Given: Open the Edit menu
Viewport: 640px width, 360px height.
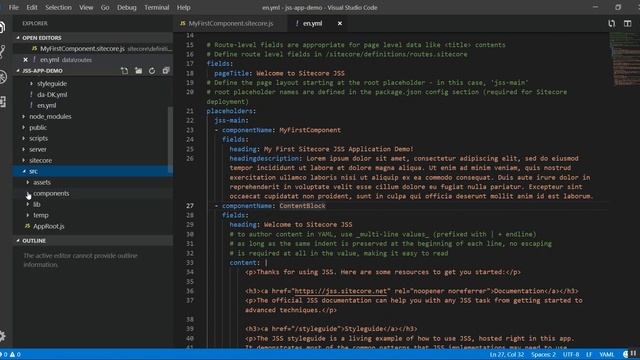Looking at the screenshot, I should coord(31,7).
